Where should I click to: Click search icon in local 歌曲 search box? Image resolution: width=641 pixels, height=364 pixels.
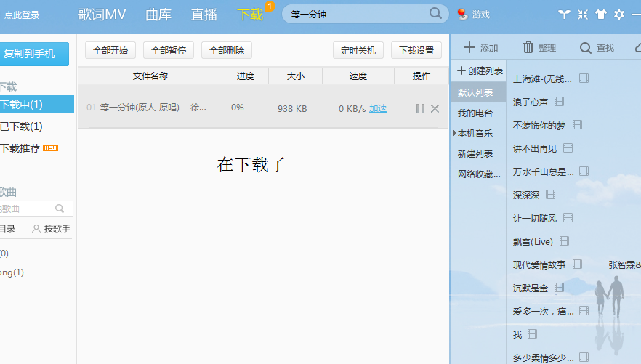tap(60, 209)
